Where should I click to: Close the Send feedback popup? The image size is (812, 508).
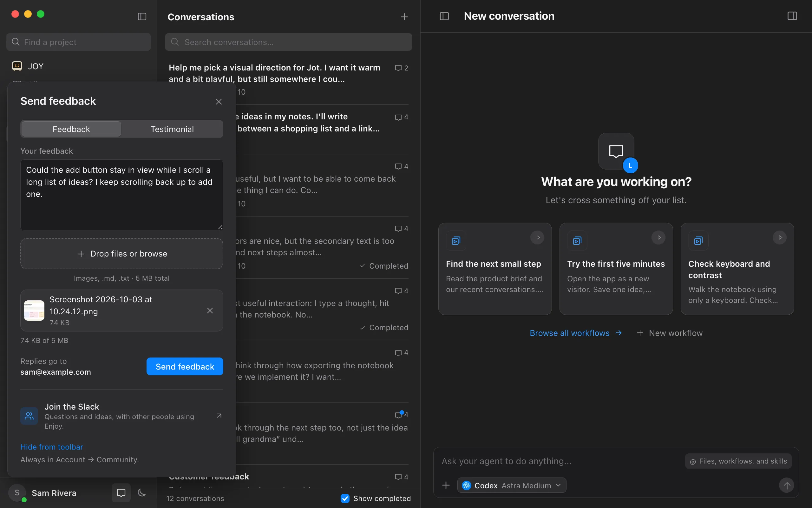pyautogui.click(x=219, y=102)
